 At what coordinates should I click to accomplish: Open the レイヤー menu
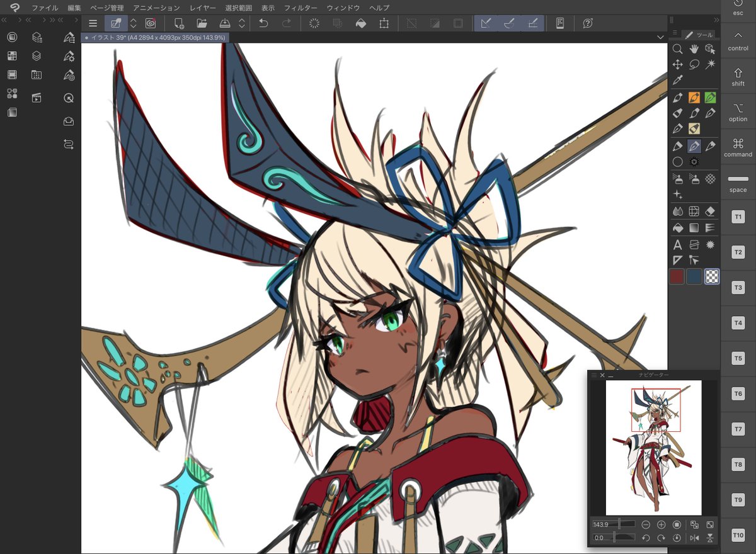[x=202, y=8]
